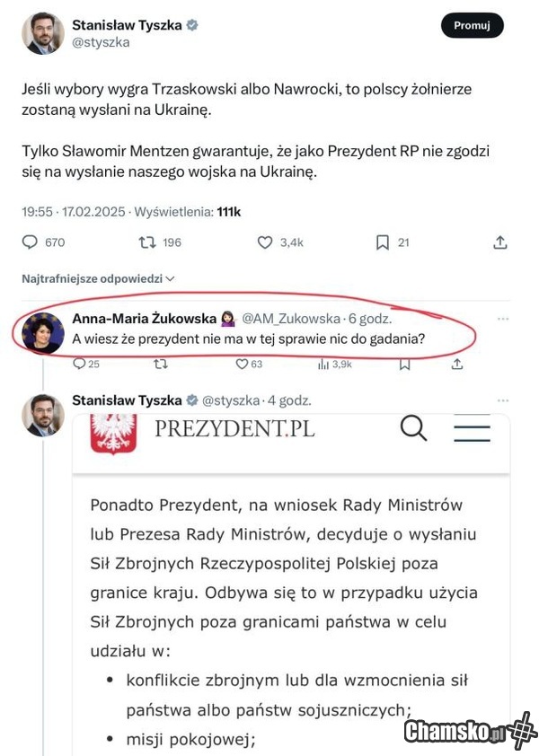Bookmark the main tweet
This screenshot has width=539, height=756.
(x=382, y=242)
